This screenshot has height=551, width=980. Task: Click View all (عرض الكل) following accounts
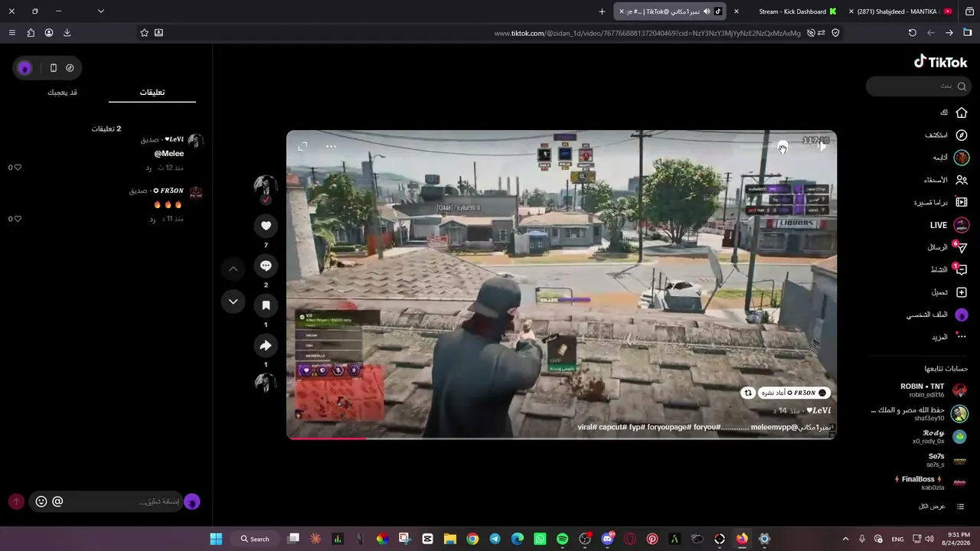click(942, 507)
